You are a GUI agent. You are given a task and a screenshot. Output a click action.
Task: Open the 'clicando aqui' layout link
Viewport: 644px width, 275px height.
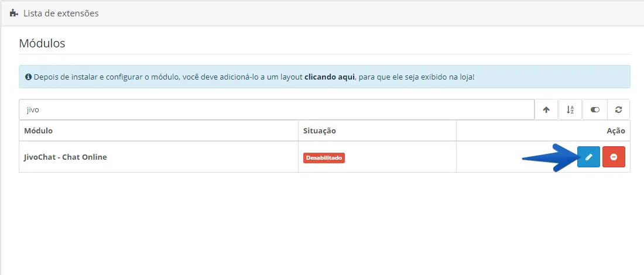(x=330, y=77)
